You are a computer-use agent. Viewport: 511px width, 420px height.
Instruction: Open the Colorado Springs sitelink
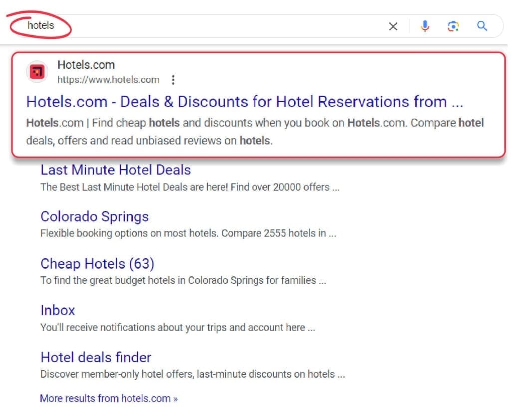(x=94, y=217)
